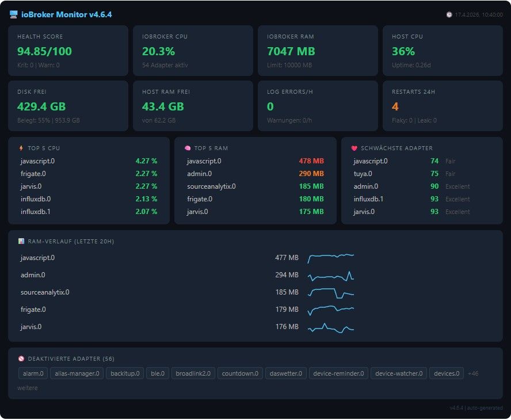This screenshot has height=420, width=511.
Task: Click the brain icon in Top 5 RAM
Action: point(188,148)
